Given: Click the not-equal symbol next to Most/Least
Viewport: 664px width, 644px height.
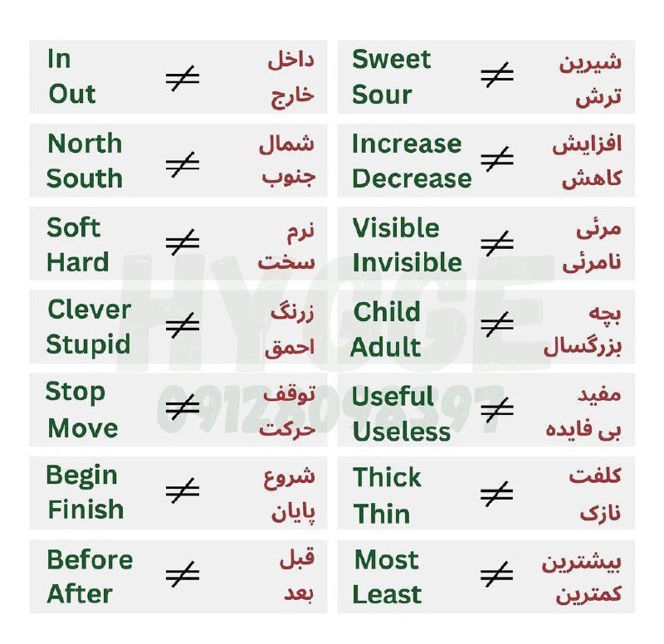Looking at the screenshot, I should [x=497, y=574].
